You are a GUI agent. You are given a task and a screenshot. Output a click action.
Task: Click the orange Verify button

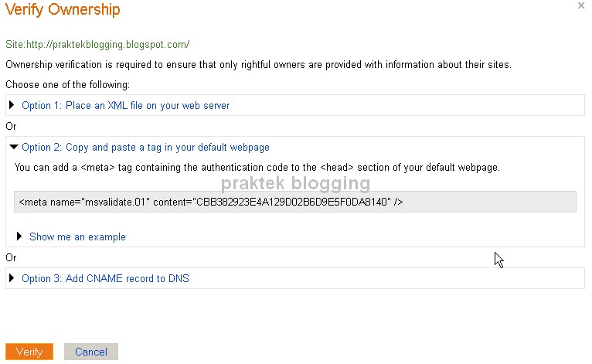29,352
